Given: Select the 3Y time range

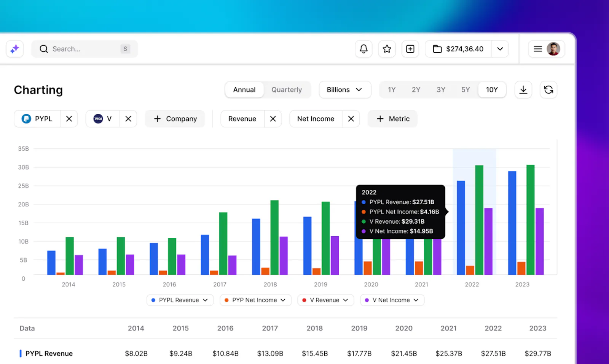Looking at the screenshot, I should [441, 90].
